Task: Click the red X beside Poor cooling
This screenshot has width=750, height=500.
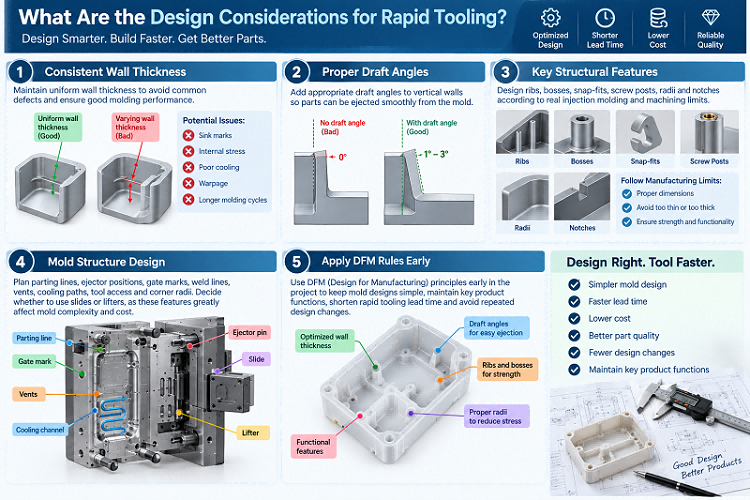Action: (x=188, y=167)
